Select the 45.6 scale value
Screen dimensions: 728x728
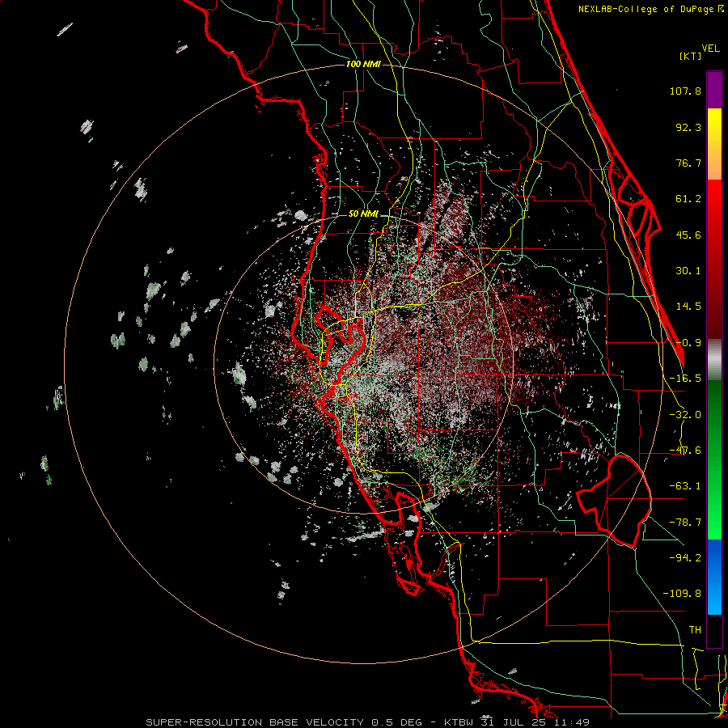click(x=688, y=235)
